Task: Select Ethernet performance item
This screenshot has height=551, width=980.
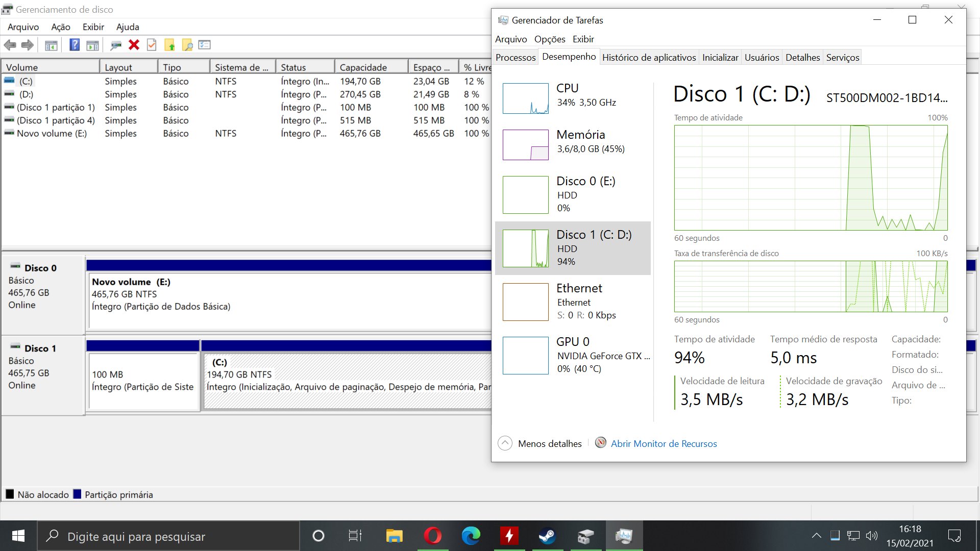Action: coord(573,302)
